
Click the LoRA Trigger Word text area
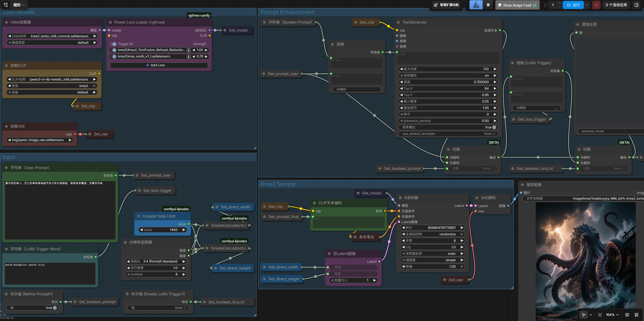pyautogui.click(x=50, y=274)
